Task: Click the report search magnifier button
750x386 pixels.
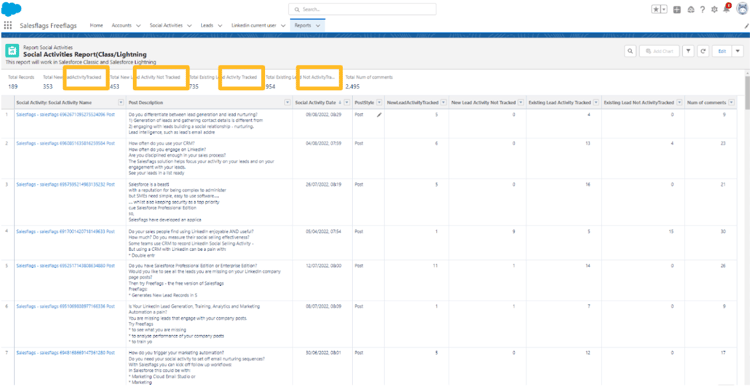Action: pyautogui.click(x=630, y=51)
